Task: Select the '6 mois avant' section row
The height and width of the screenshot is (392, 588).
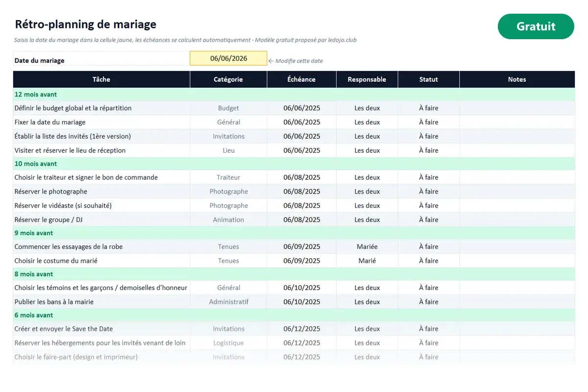Action: point(294,315)
